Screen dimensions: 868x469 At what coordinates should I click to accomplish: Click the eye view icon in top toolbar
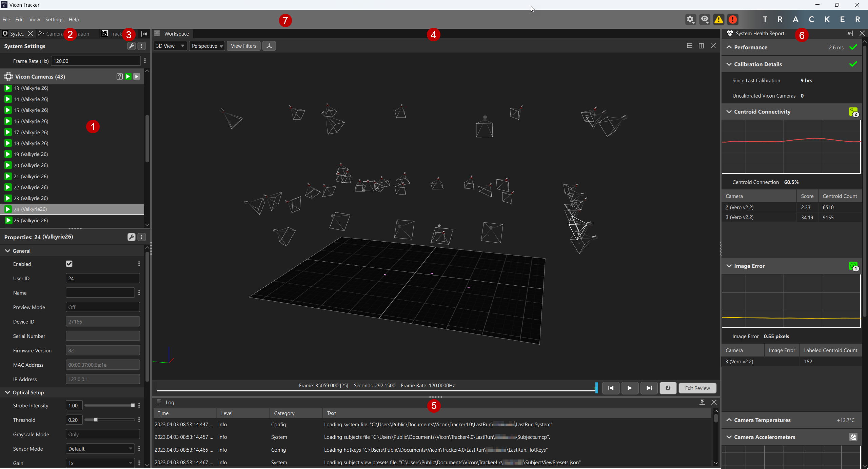click(x=705, y=20)
